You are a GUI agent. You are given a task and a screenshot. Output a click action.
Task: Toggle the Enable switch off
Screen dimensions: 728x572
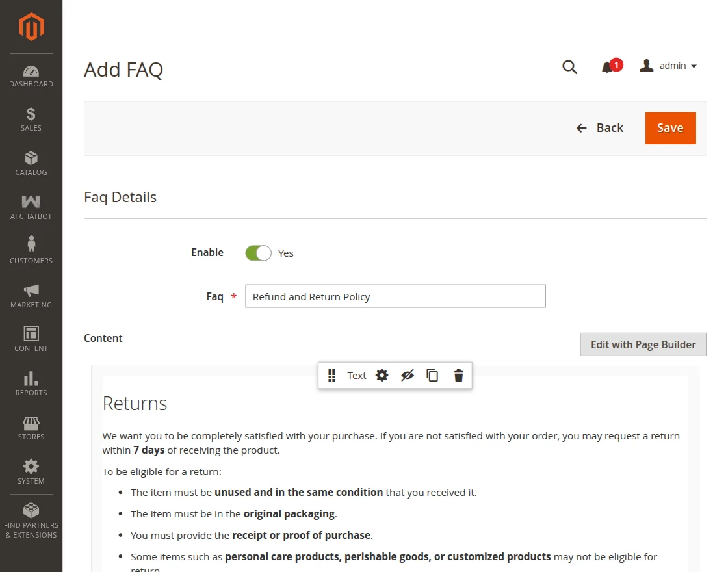[258, 253]
